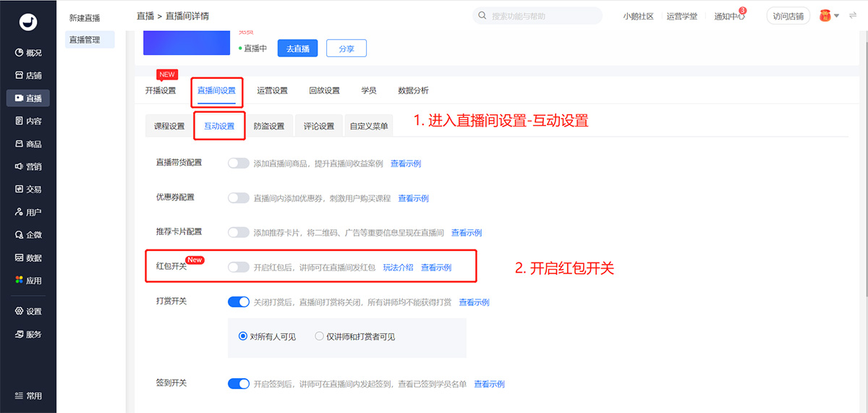Turn off the 打赏开关 toggle
This screenshot has width=868, height=413.
tap(238, 302)
